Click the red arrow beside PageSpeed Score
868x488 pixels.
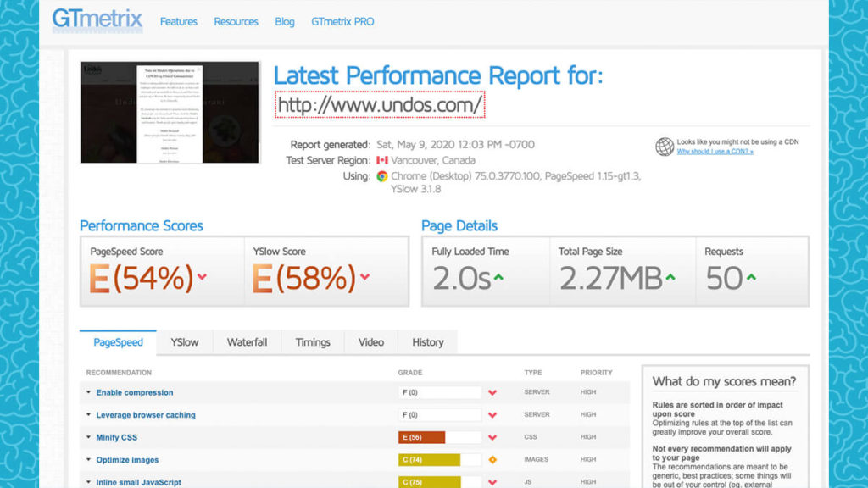coord(202,277)
